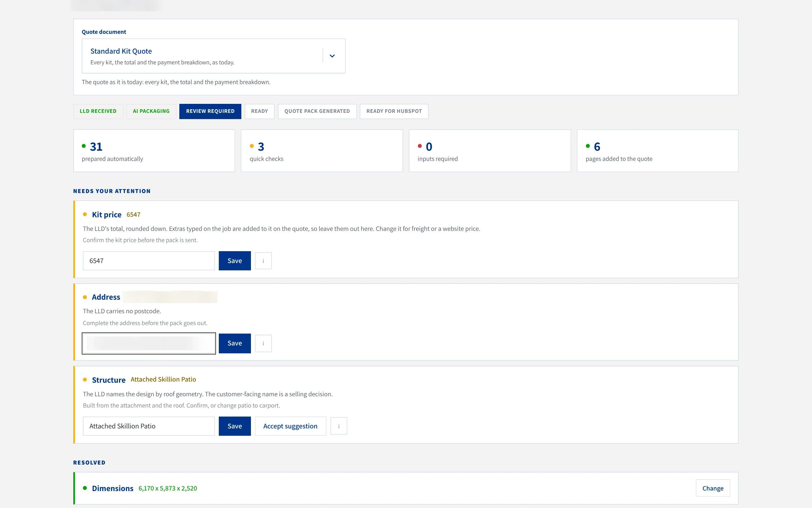Click the 6 pages added card
The image size is (812, 508).
coord(657,151)
